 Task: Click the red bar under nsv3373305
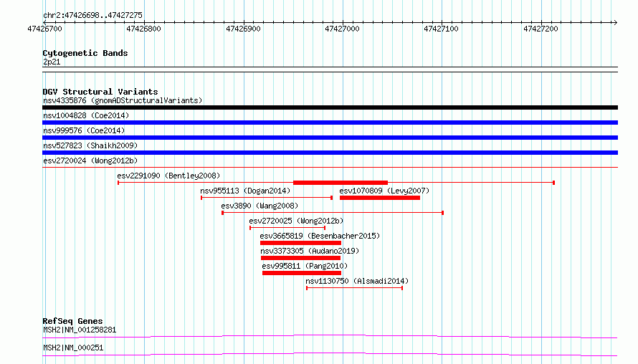click(x=300, y=258)
